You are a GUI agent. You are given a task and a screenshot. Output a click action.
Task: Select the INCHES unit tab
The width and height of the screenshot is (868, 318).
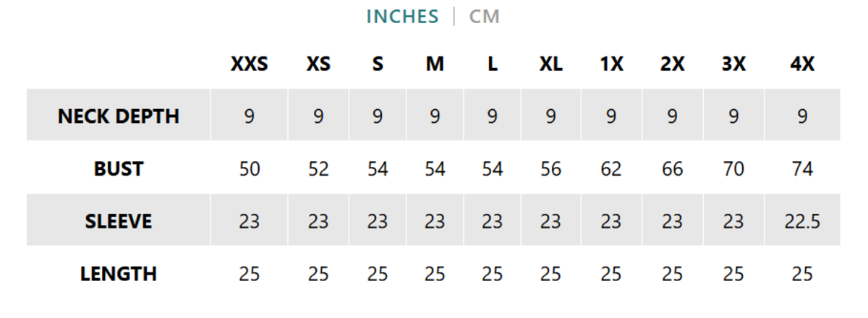[x=402, y=17]
